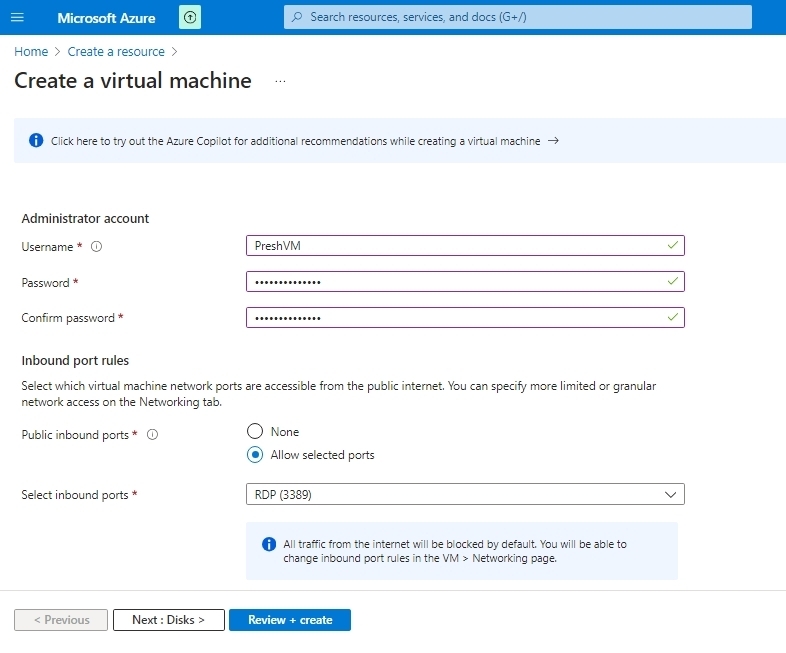Click the search magnifier icon

click(296, 17)
